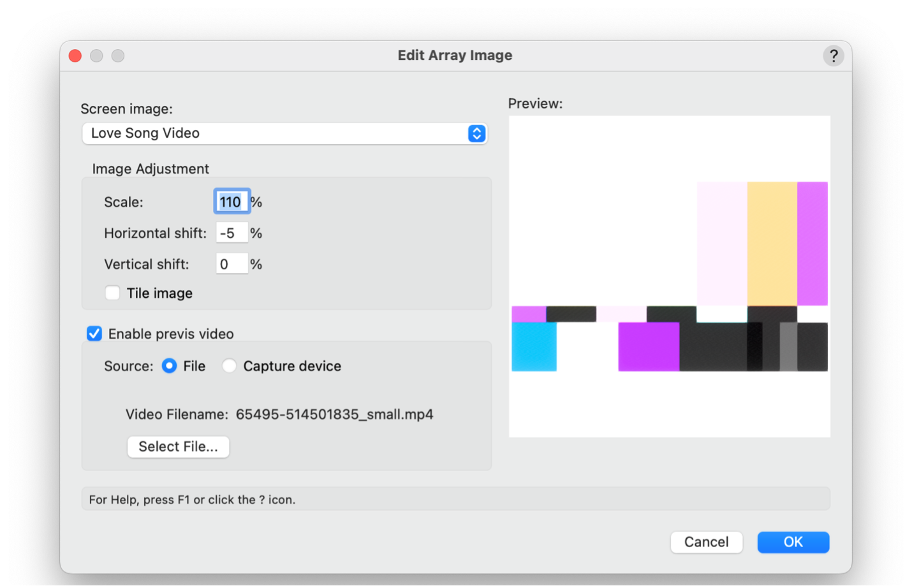
Task: Click the help question mark icon
Action: [x=833, y=56]
